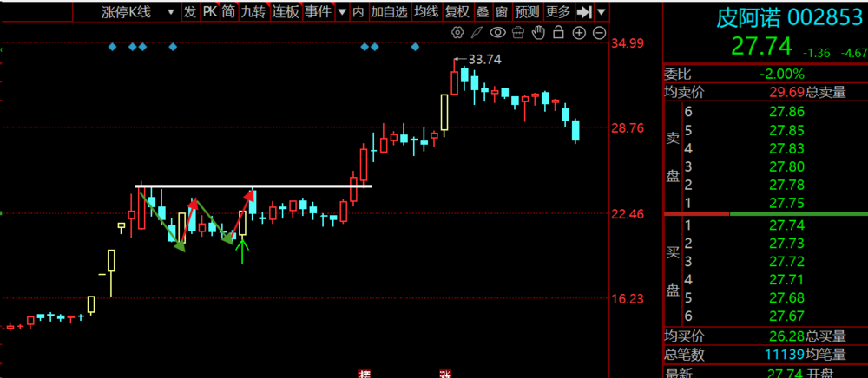This screenshot has height=378, width=868.
Task: Click the 加自选 add-to-watchlist button
Action: [389, 12]
